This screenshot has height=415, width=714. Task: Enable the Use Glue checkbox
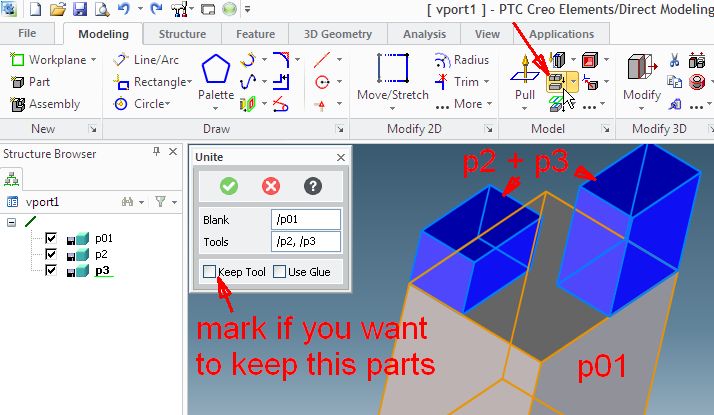(x=279, y=272)
